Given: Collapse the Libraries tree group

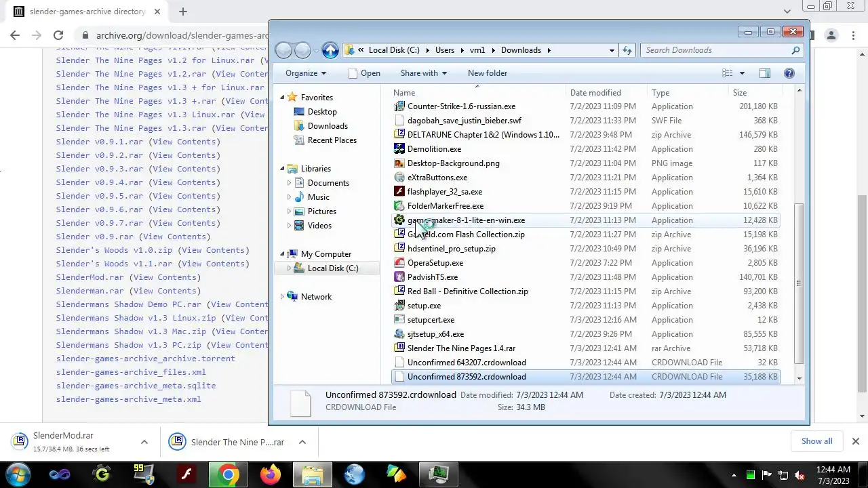Looking at the screenshot, I should pos(283,168).
